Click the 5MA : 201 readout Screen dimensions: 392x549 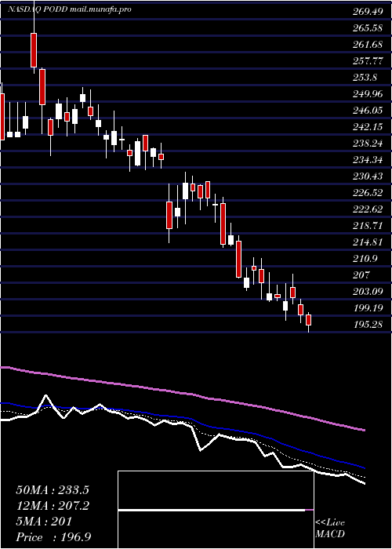[x=44, y=522]
